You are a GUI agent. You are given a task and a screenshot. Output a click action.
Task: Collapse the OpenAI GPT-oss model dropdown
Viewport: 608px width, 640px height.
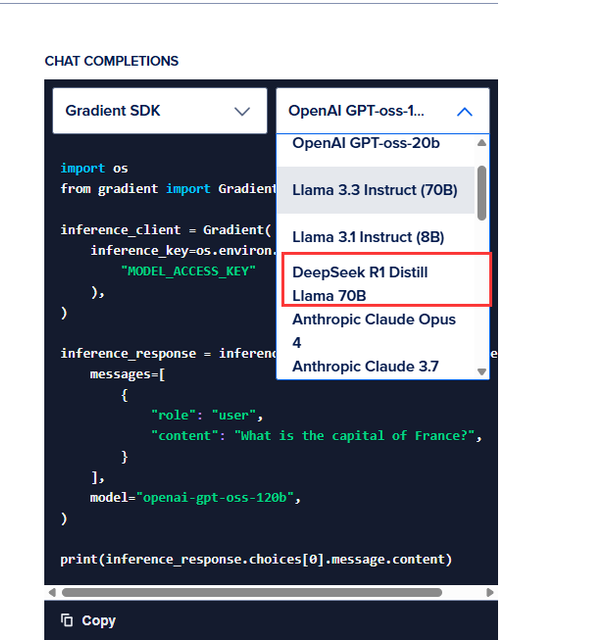pyautogui.click(x=382, y=111)
